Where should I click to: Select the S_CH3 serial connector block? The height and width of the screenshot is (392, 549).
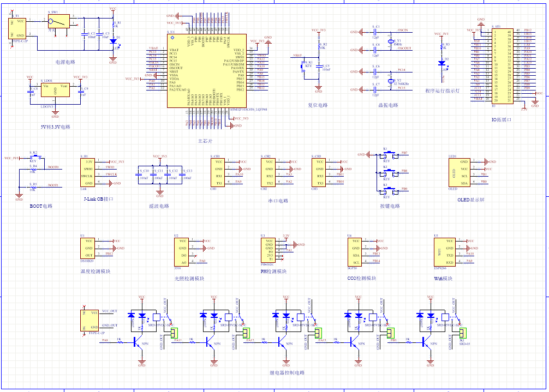click(x=319, y=173)
